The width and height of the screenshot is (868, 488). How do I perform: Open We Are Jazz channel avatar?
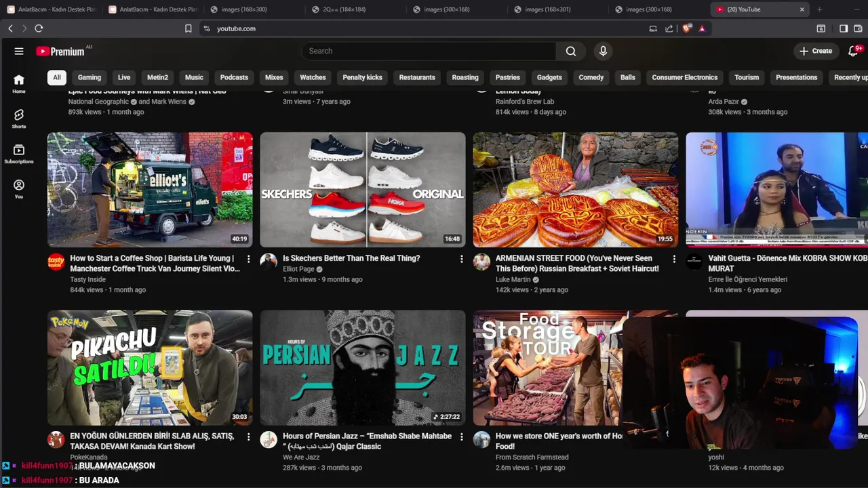point(269,439)
